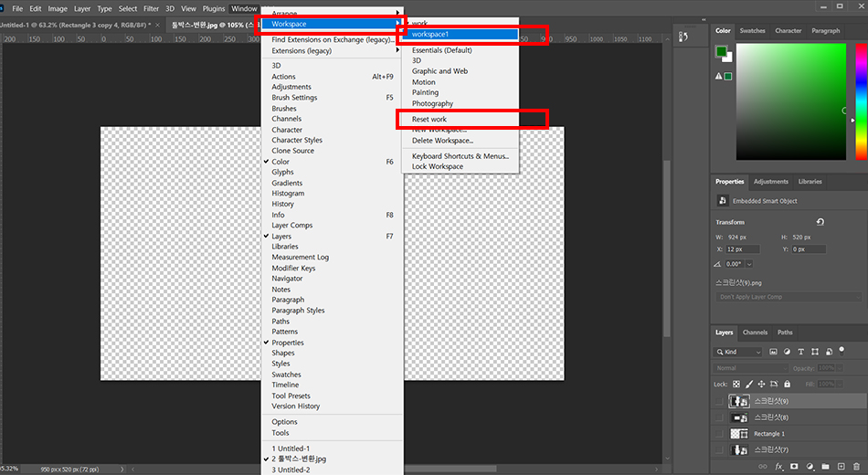Switch to the Channels tab
868x475 pixels.
click(755, 332)
